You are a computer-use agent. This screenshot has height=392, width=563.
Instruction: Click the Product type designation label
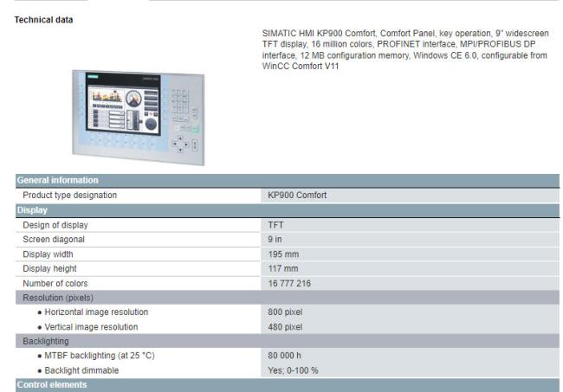(70, 195)
